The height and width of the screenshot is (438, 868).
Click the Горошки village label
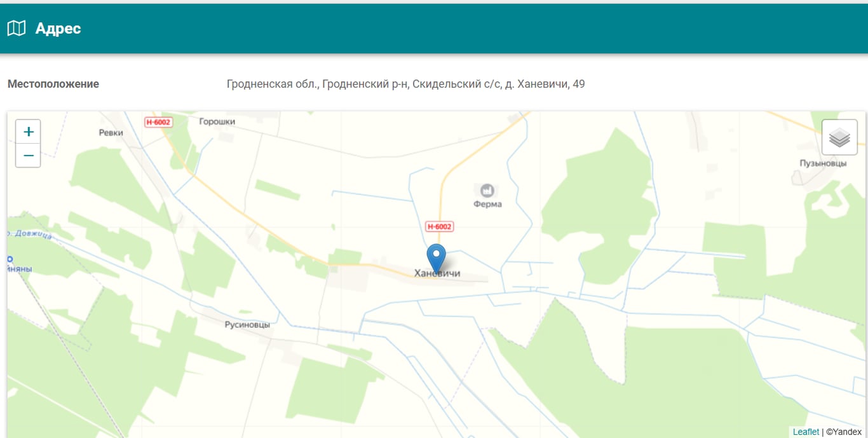click(217, 121)
